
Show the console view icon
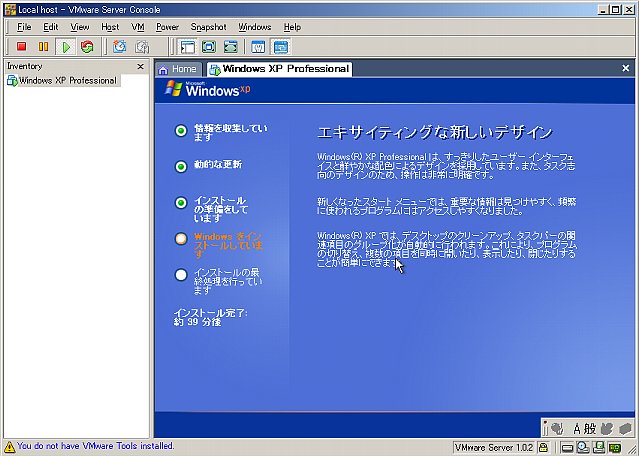281,47
